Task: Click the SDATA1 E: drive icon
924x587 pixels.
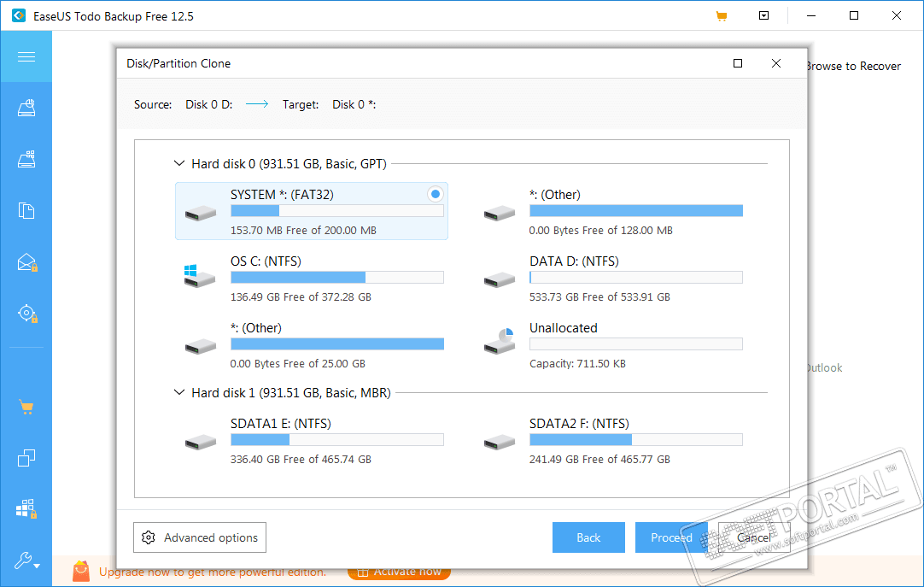Action: click(201, 442)
